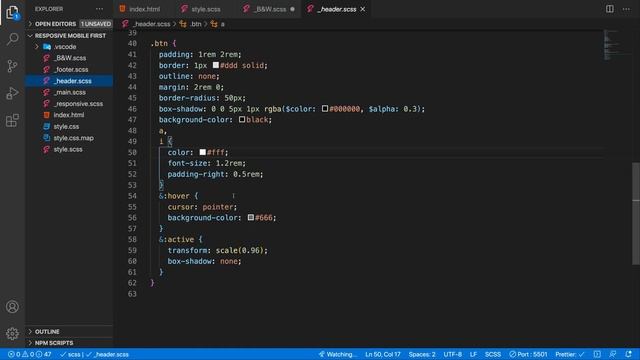
Task: Click the black color swatch on line 47
Action: [242, 120]
